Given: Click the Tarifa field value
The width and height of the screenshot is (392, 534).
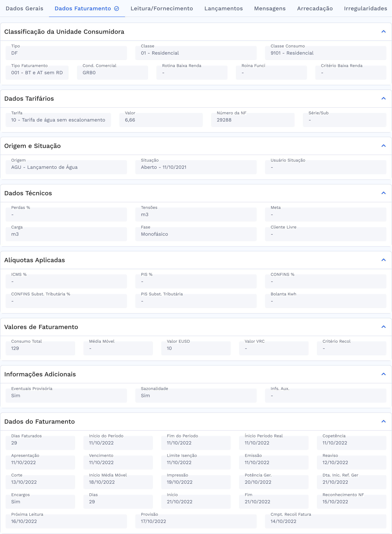Looking at the screenshot, I should point(58,120).
